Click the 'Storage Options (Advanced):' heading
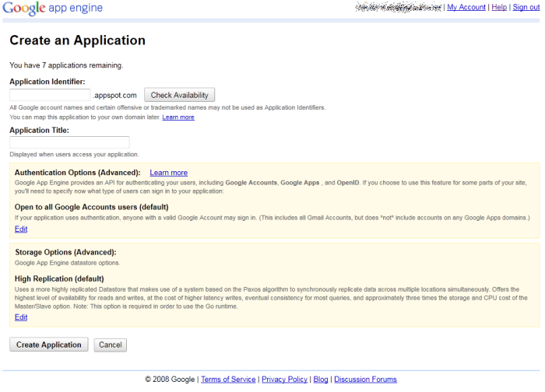 (x=65, y=253)
